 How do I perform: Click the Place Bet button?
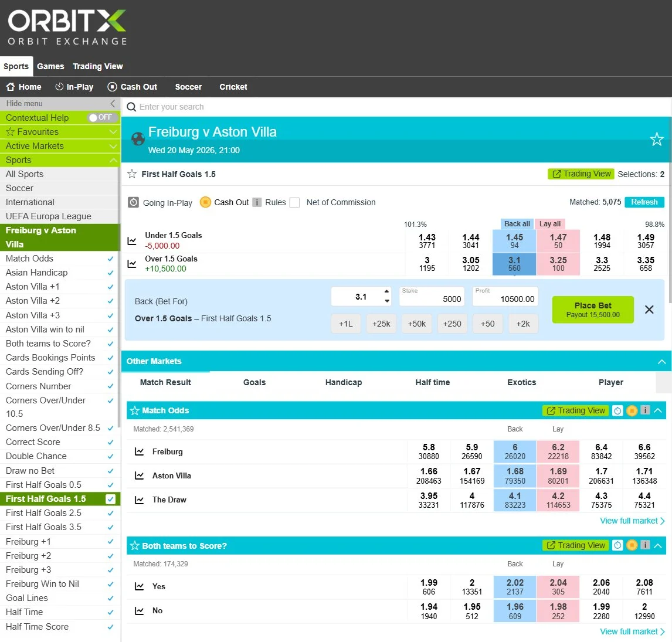point(593,310)
